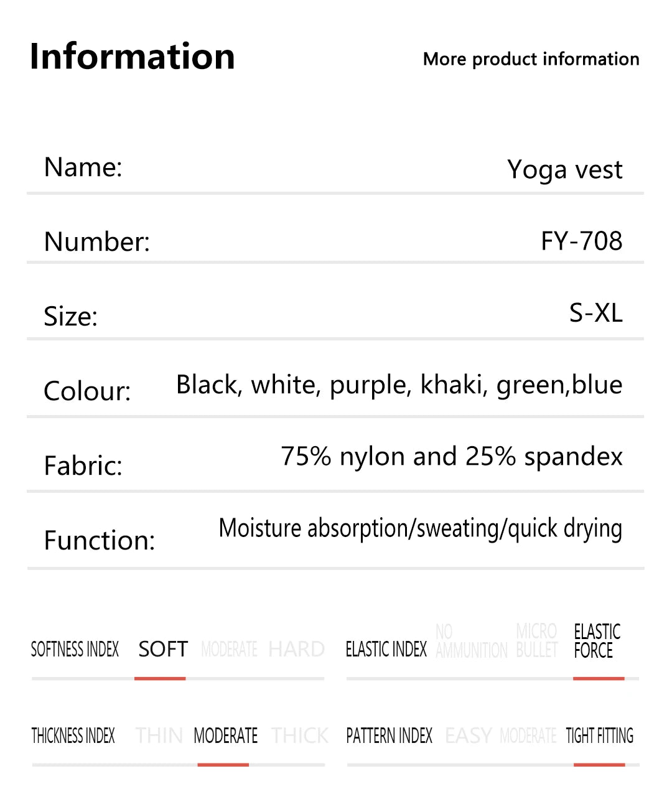Select SOFT on the softness index

click(163, 649)
